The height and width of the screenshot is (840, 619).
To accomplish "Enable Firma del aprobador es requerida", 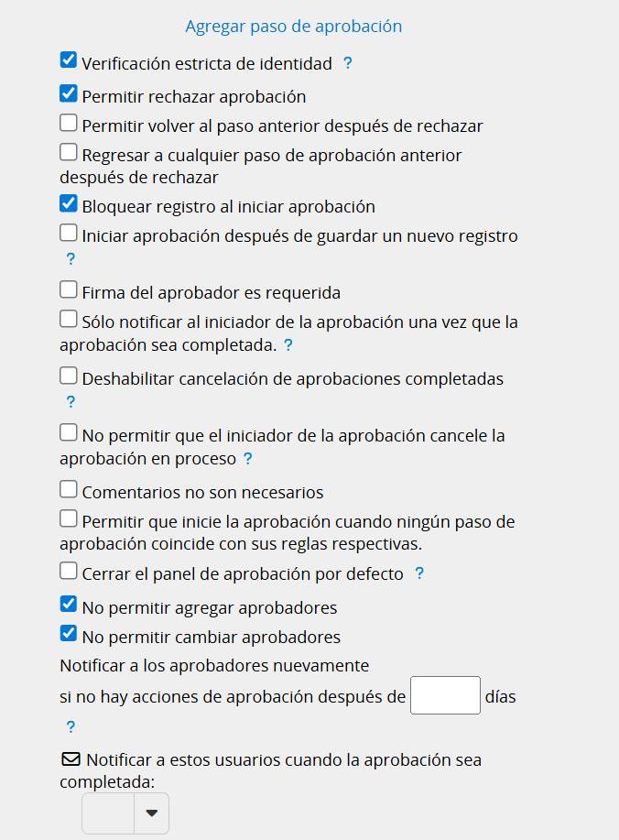I will (x=69, y=290).
